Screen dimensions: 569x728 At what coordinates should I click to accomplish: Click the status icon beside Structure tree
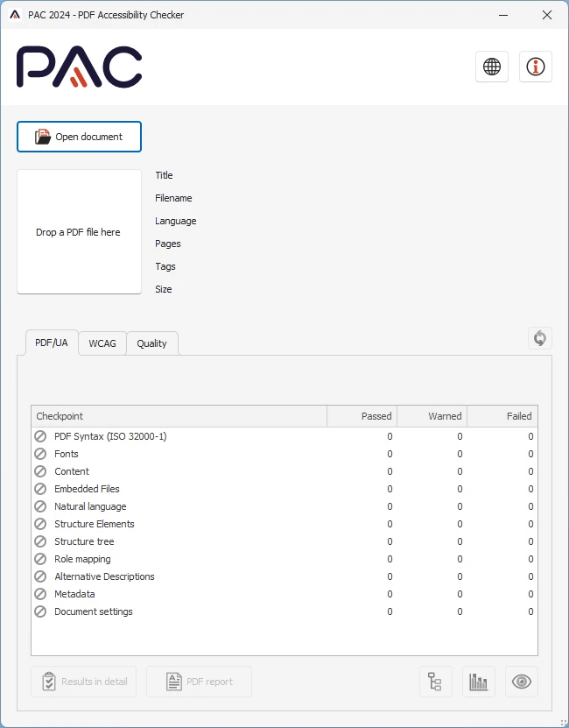[40, 541]
